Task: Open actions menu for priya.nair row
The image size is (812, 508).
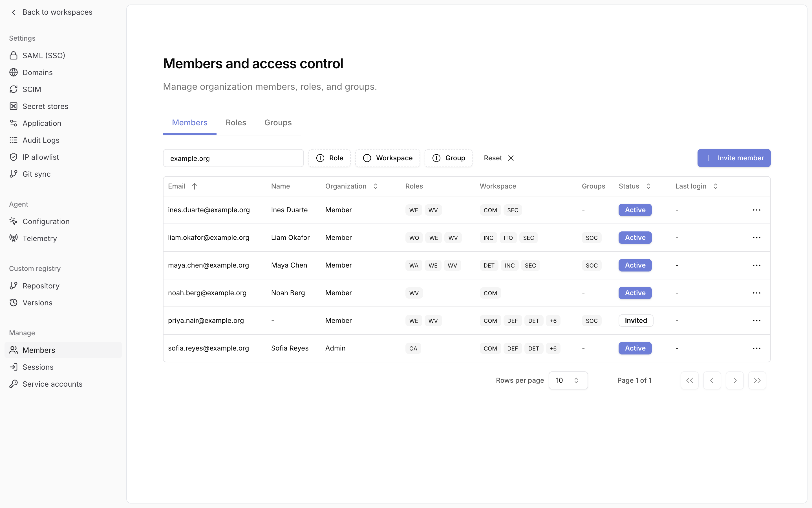Action: [x=756, y=321]
